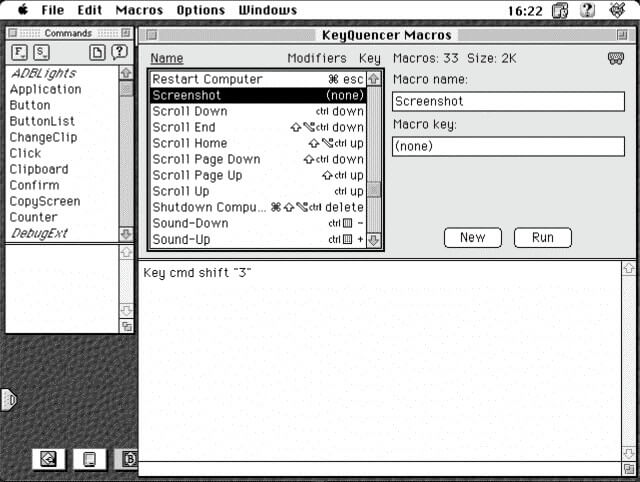
Task: Click the keyboard icon in KeyQuencer Macros window
Action: [x=616, y=58]
